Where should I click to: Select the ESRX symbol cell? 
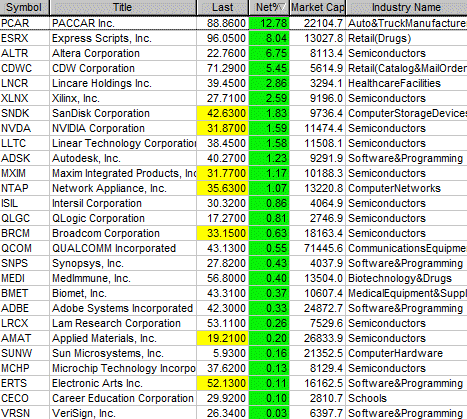(25, 38)
